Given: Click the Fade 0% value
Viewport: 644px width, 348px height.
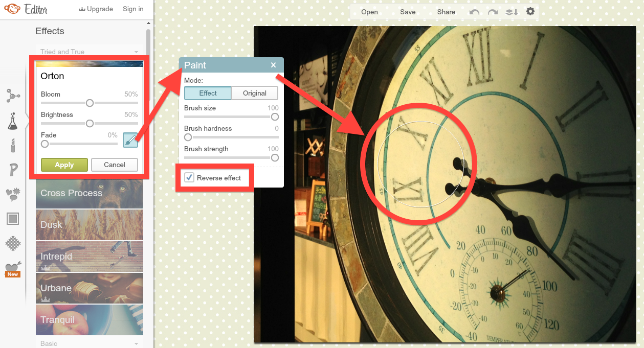Looking at the screenshot, I should 113,135.
